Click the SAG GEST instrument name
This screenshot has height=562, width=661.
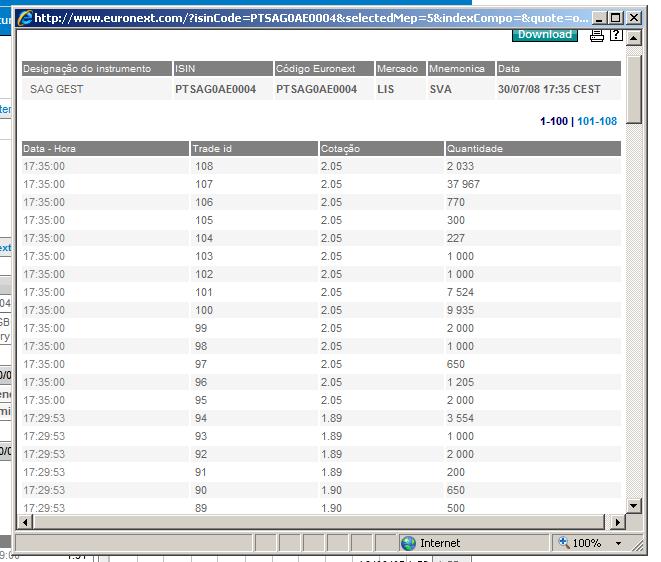pyautogui.click(x=56, y=89)
